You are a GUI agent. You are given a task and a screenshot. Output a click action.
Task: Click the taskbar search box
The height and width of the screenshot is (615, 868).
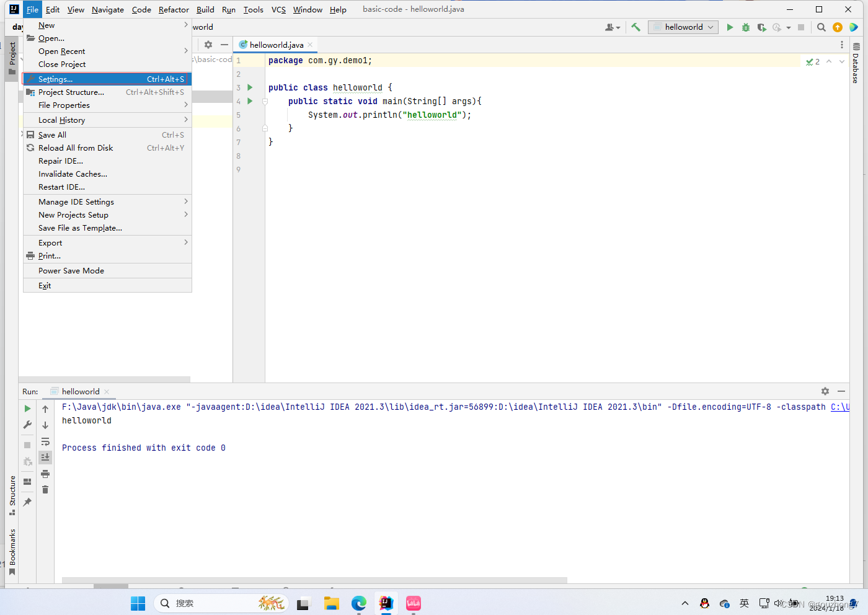pyautogui.click(x=221, y=603)
